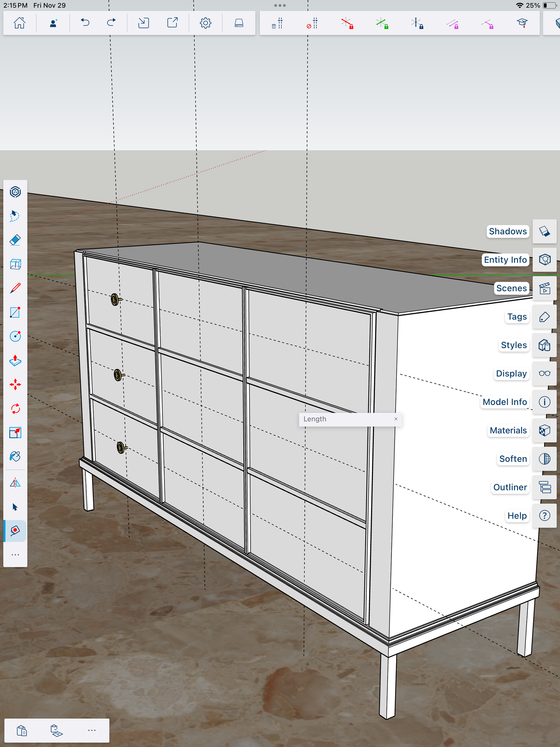The width and height of the screenshot is (560, 747).
Task: Toggle red axis lock
Action: pyautogui.click(x=347, y=23)
